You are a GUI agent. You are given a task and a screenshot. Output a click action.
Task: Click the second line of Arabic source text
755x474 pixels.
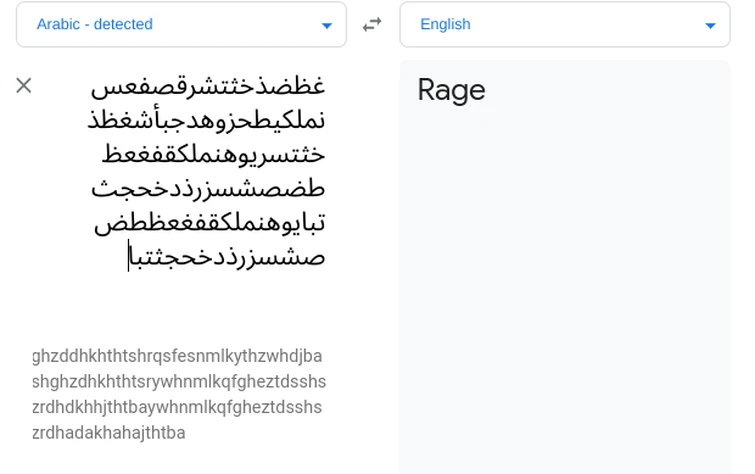pos(206,121)
